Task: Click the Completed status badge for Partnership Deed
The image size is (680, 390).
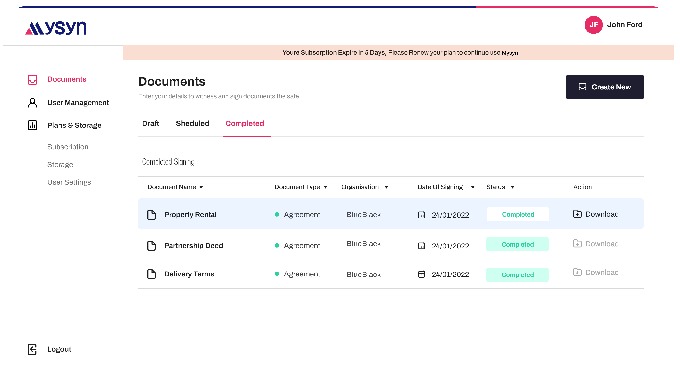Action: pyautogui.click(x=517, y=244)
